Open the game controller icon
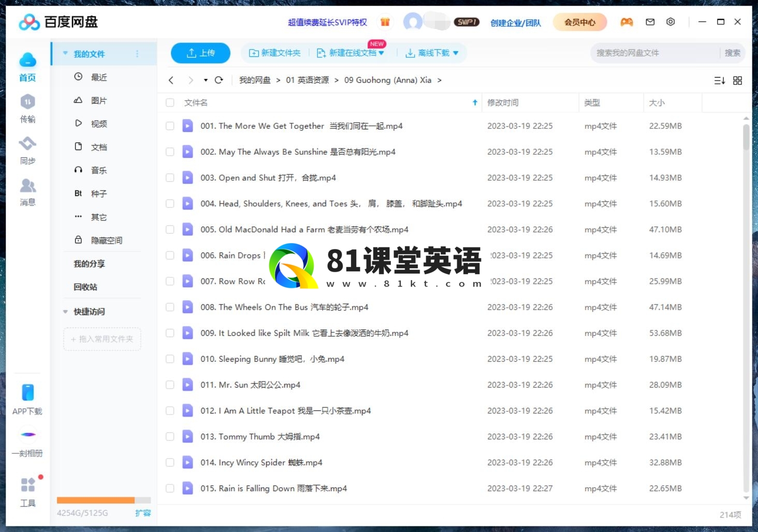Viewport: 758px width, 532px height. 626,22
